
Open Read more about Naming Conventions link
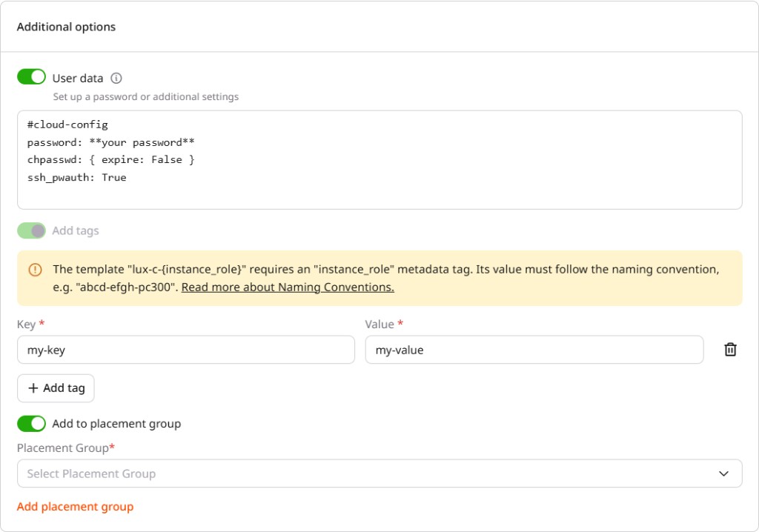(x=288, y=287)
